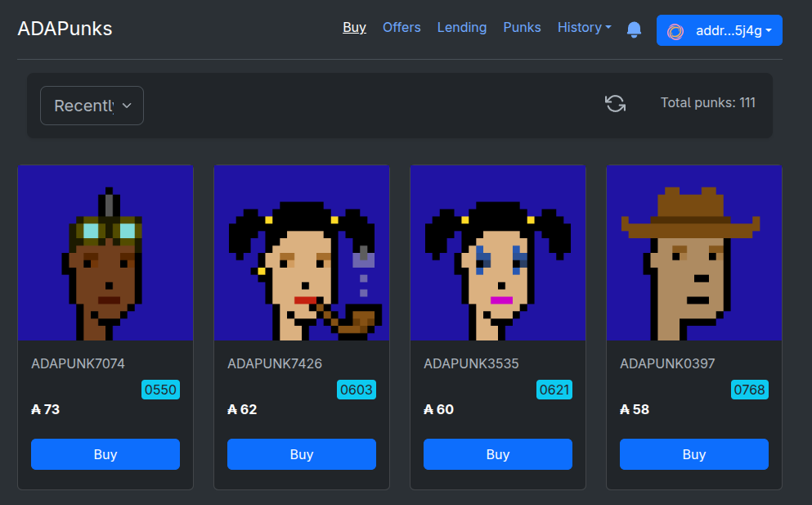812x505 pixels.
Task: Click the 0768 rarity badge on ADAPUNK0397
Action: 749,390
